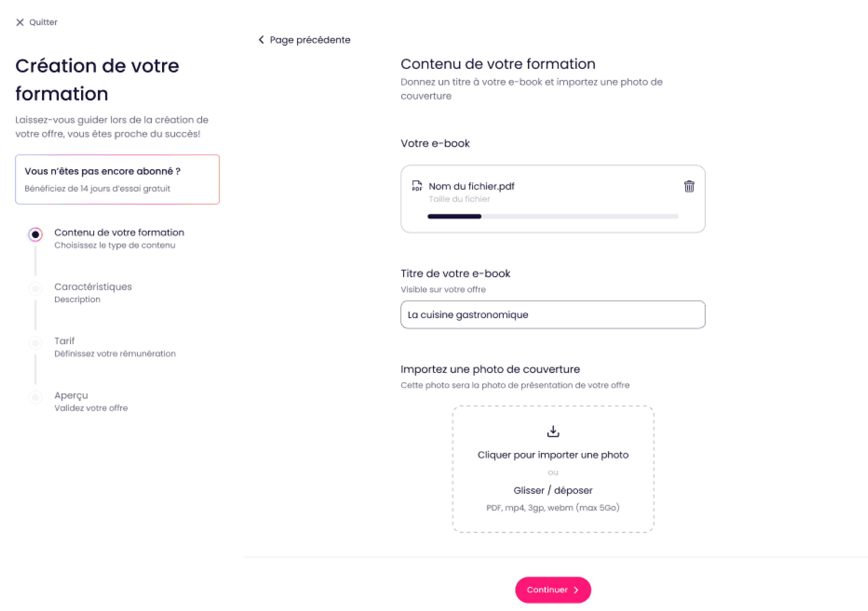This screenshot has width=868, height=611.
Task: Click the PDF file icon
Action: coord(417,186)
